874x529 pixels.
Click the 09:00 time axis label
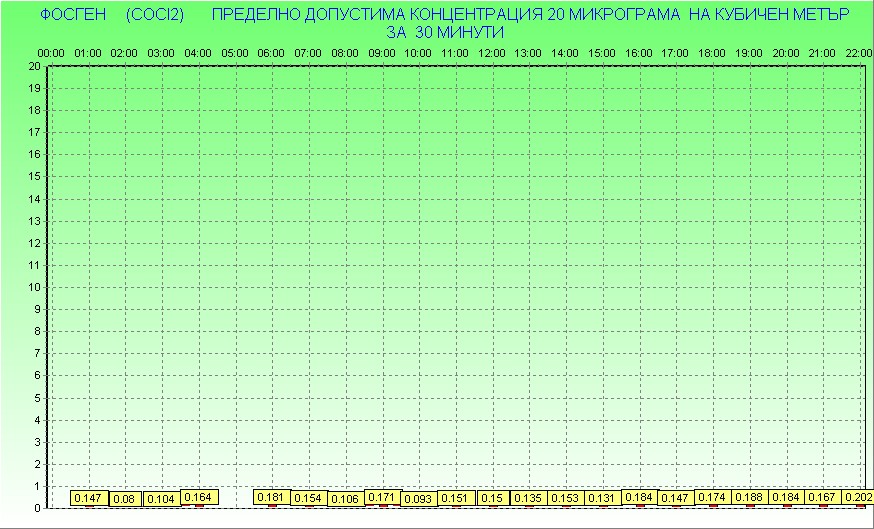click(382, 54)
